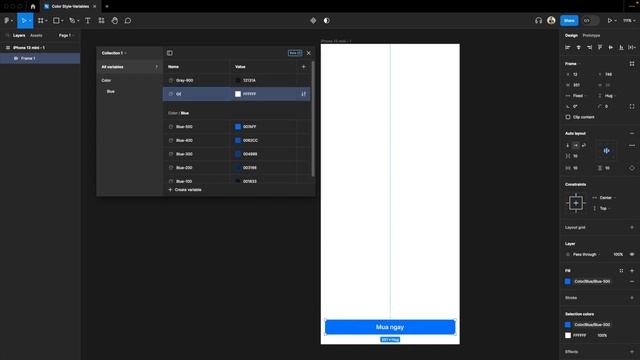Click align top icon
640x360 pixels.
coord(600,47)
